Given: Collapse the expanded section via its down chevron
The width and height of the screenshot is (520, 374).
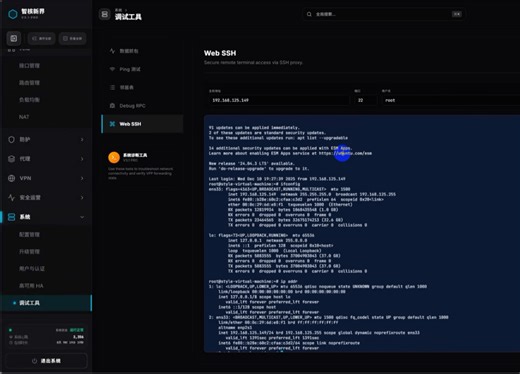Looking at the screenshot, I should pyautogui.click(x=82, y=217).
